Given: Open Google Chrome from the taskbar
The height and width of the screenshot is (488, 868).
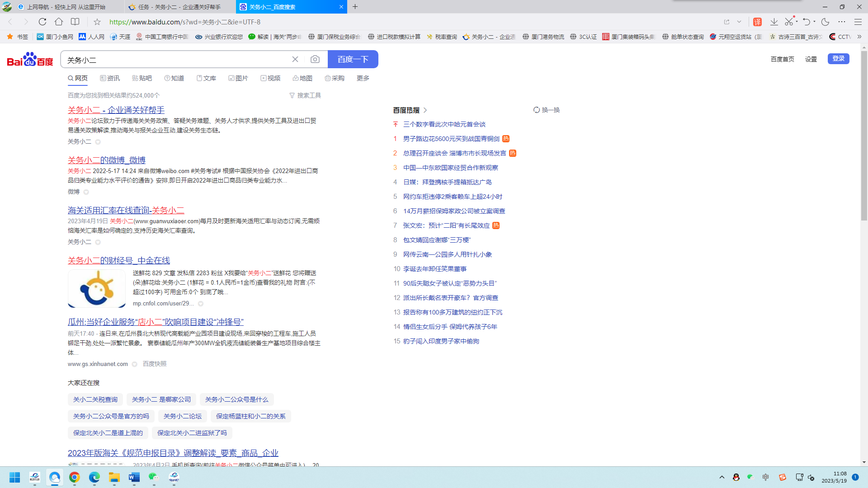Looking at the screenshot, I should [75, 477].
